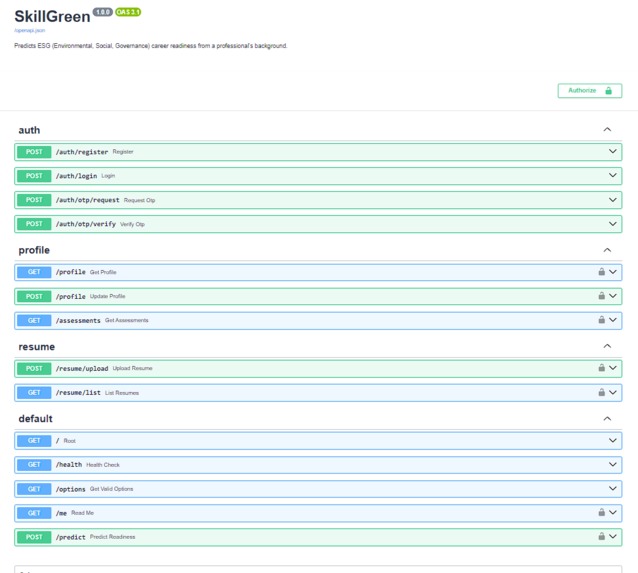Click the lock icon on /predict row

(x=601, y=536)
